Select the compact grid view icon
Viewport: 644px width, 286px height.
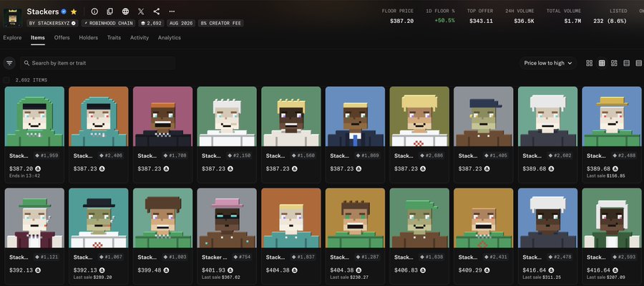point(602,63)
